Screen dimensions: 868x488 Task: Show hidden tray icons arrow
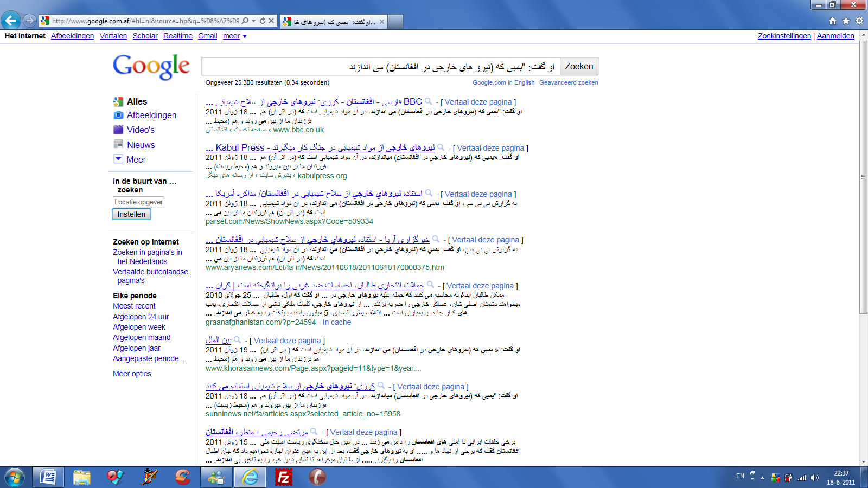(x=762, y=478)
